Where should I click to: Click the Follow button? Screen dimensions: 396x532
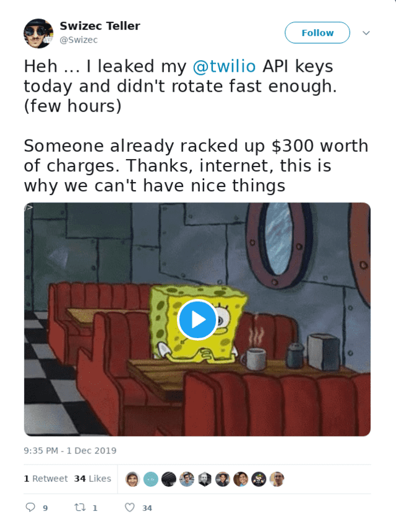point(317,33)
